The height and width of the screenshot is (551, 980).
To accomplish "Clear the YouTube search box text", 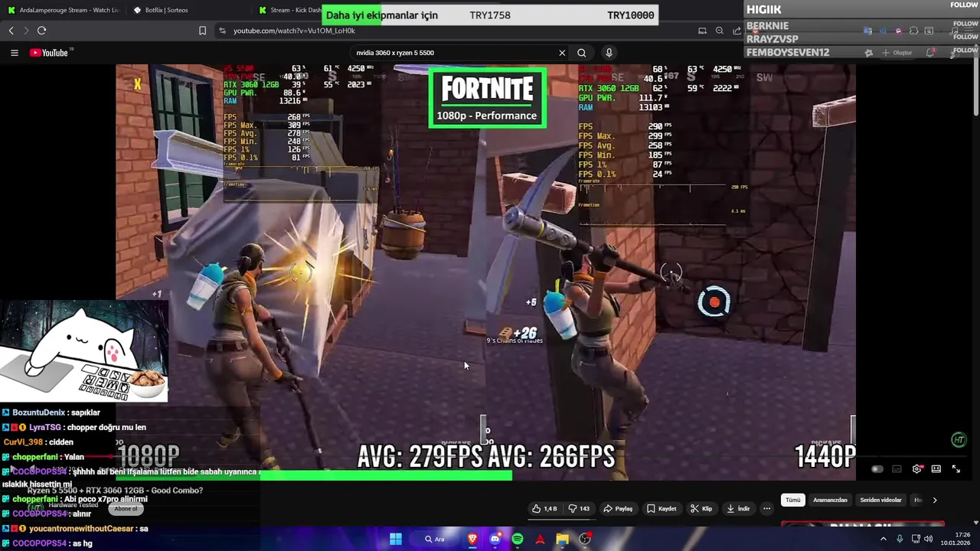I will point(562,53).
